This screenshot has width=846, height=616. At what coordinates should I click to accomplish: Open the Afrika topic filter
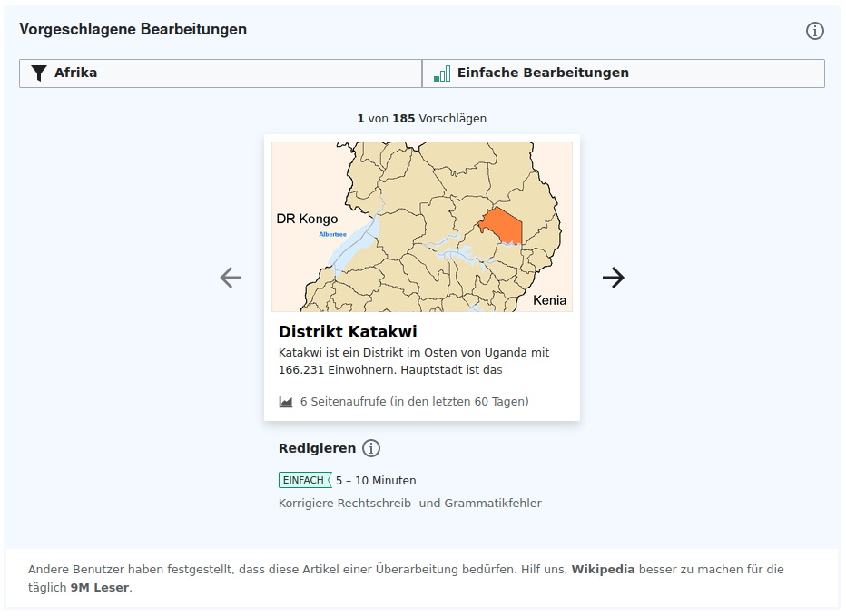click(x=221, y=73)
